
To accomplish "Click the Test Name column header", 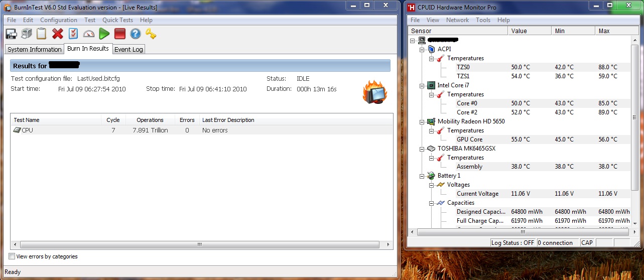I will 56,120.
